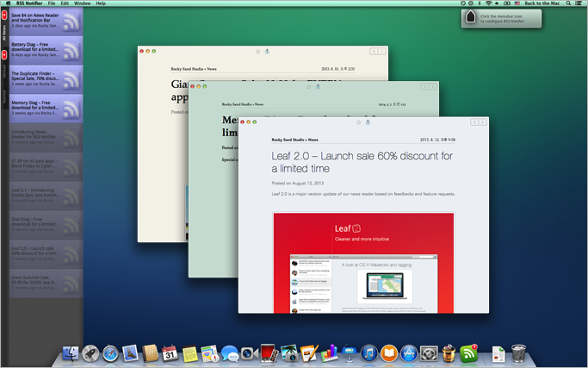Open the File menu
588x368 pixels.
(52, 3)
